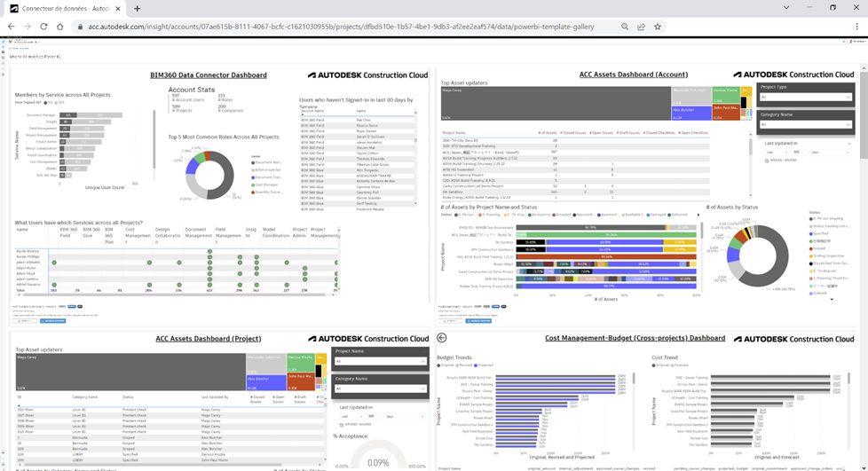
Task: Click the share page icon
Action: click(x=641, y=26)
